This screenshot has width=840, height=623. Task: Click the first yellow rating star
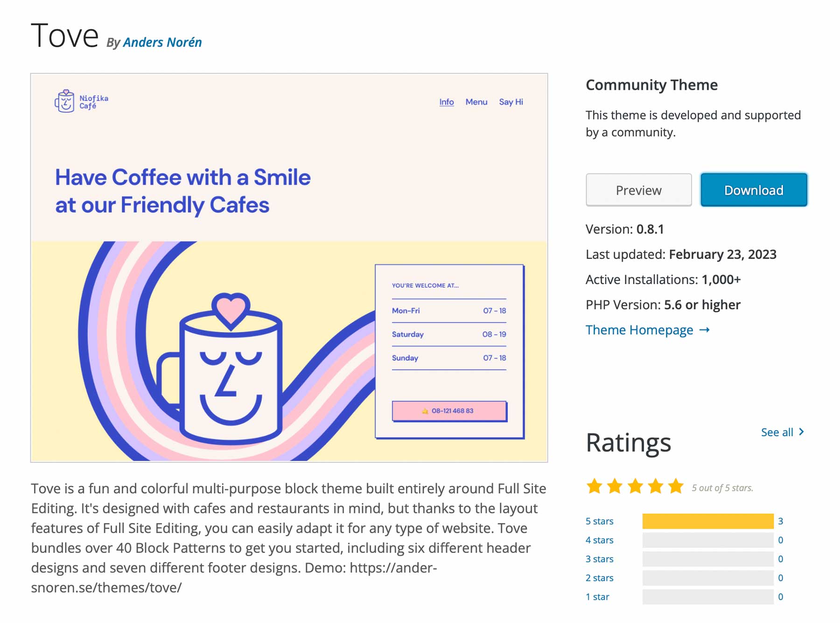pyautogui.click(x=594, y=486)
